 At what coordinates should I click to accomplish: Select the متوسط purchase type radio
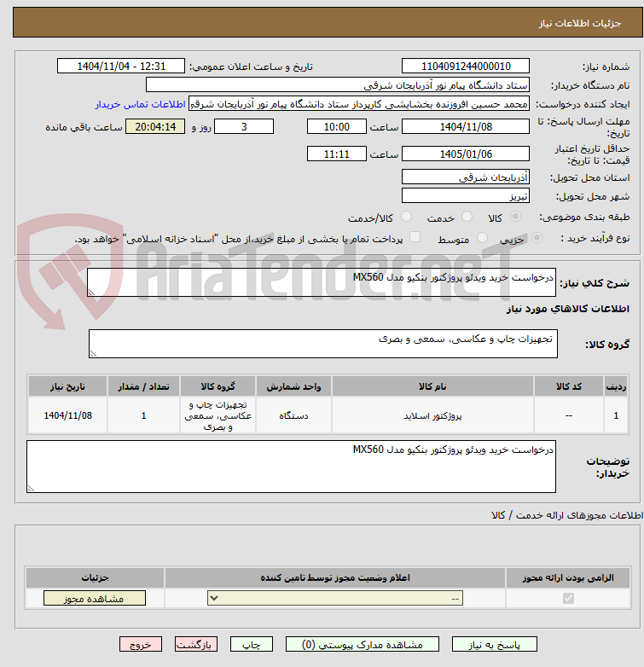pyautogui.click(x=482, y=238)
